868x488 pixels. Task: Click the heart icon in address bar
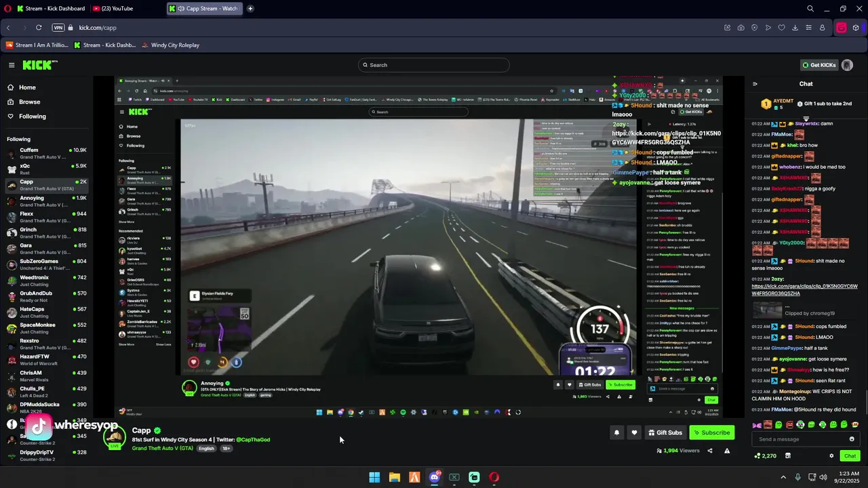(781, 28)
